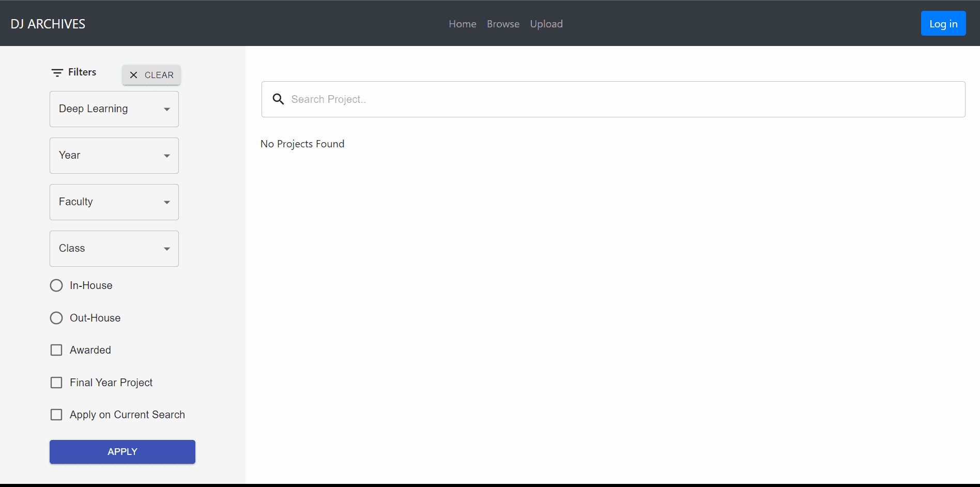980x487 pixels.
Task: Click the APPLY filters button
Action: pos(122,452)
